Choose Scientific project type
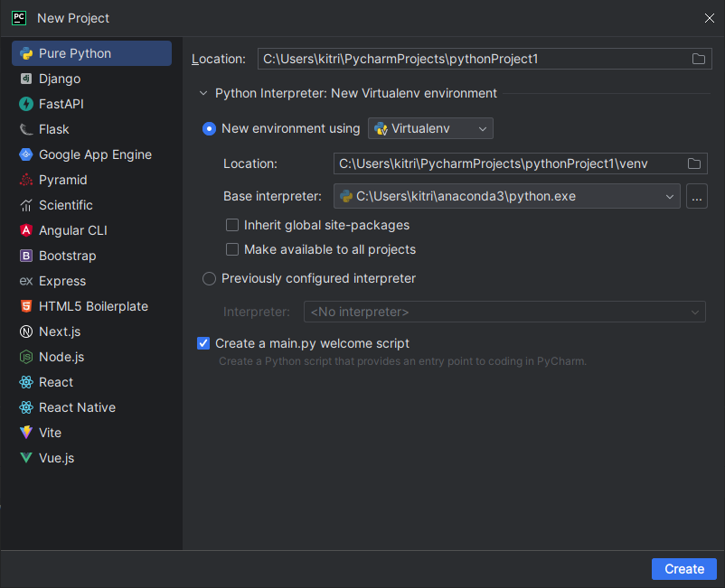Viewport: 725px width, 588px height. [x=91, y=205]
